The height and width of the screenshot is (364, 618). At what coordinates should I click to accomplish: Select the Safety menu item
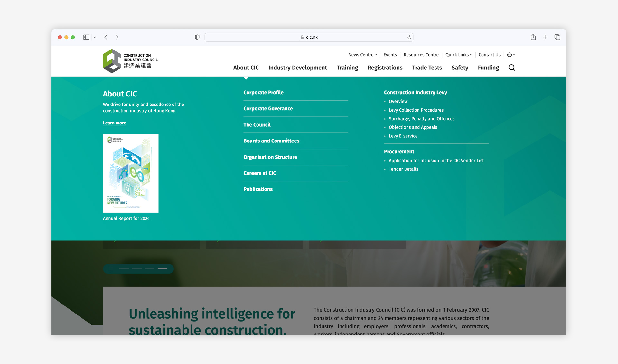pos(460,68)
